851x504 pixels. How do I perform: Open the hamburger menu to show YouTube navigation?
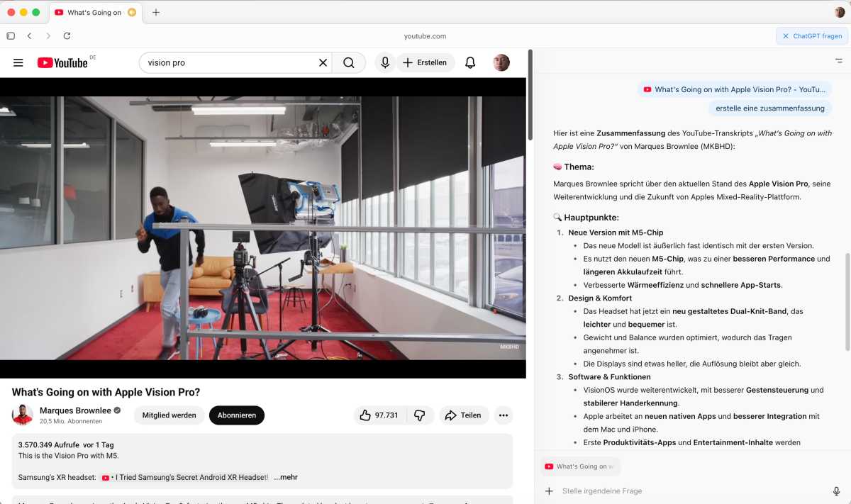pos(18,62)
